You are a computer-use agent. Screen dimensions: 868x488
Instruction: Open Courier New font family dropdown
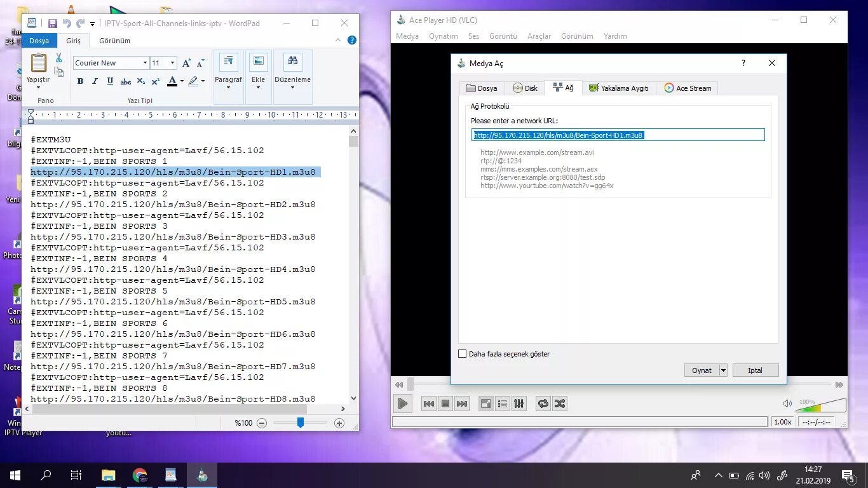pyautogui.click(x=144, y=63)
